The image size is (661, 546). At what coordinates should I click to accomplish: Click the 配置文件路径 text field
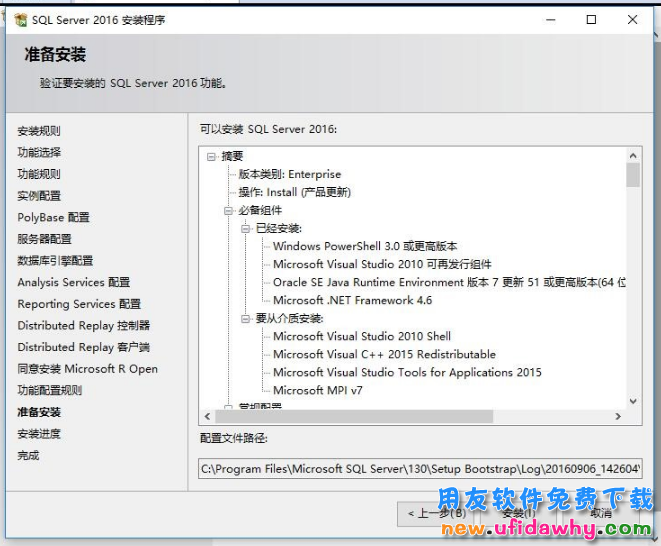418,468
